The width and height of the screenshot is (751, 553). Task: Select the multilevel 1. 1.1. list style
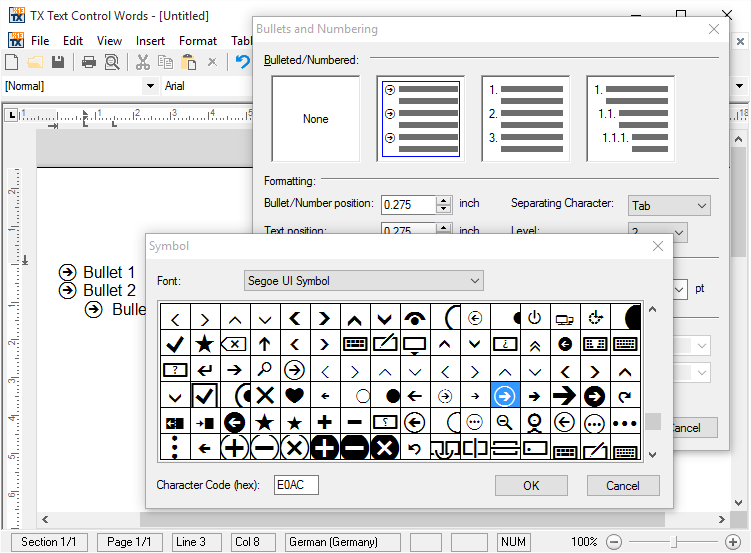pyautogui.click(x=631, y=119)
